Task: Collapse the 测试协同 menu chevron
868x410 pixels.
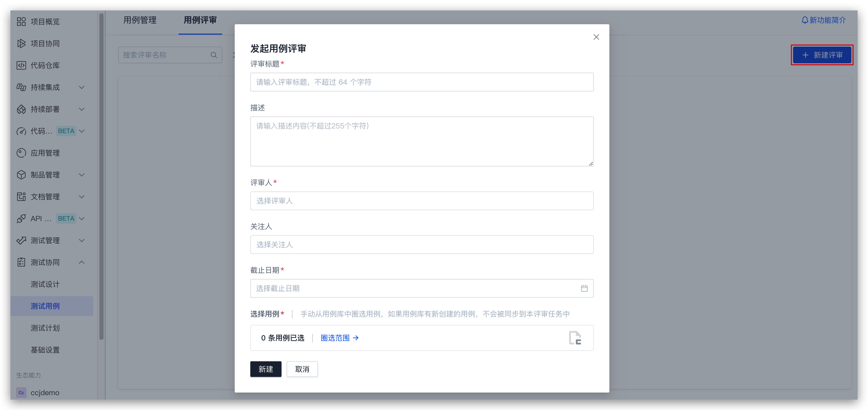Action: click(x=81, y=262)
